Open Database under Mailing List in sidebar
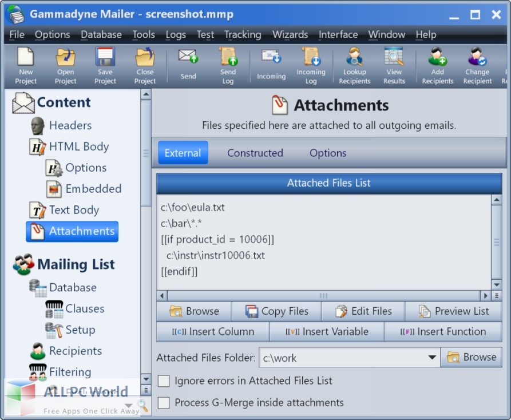 (x=63, y=288)
